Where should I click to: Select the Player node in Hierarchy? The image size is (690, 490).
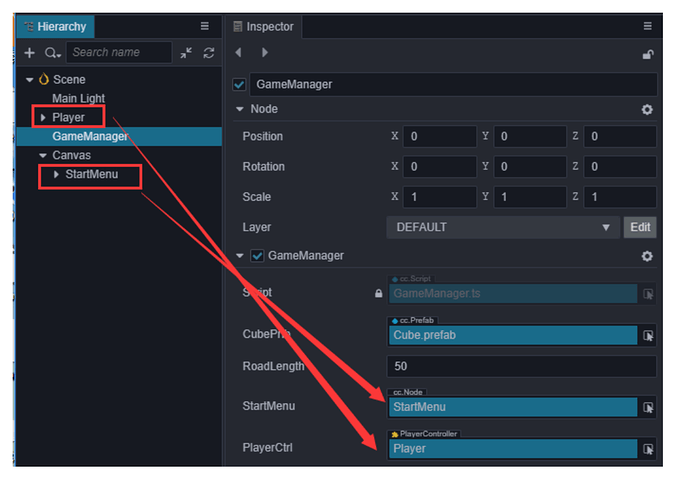click(68, 117)
